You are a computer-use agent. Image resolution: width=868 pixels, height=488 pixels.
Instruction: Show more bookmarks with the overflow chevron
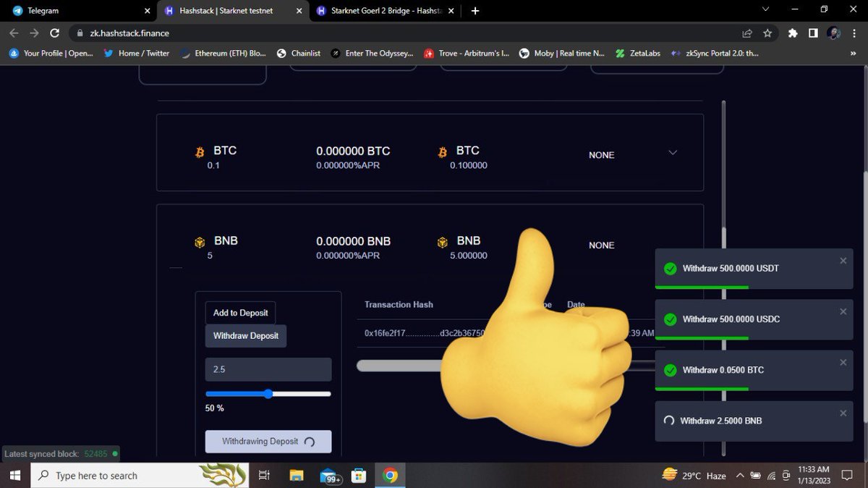[x=854, y=53]
